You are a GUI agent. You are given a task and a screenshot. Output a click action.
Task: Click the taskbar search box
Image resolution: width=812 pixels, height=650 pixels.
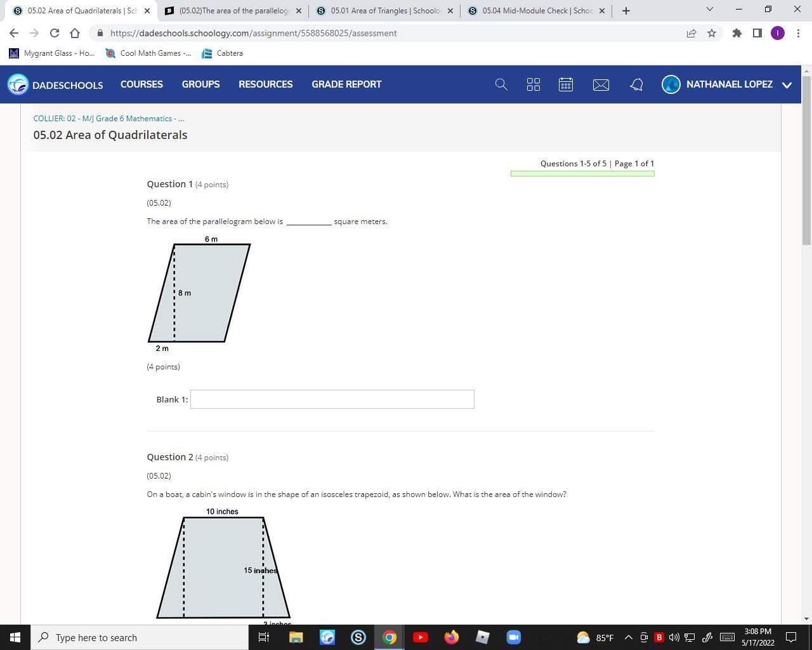[x=140, y=637]
